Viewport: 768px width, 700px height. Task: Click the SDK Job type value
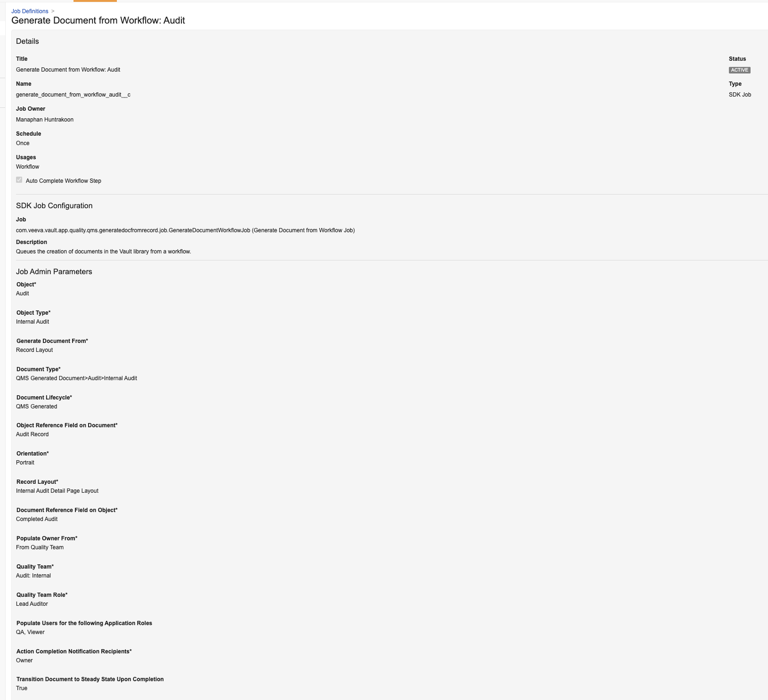click(x=740, y=95)
